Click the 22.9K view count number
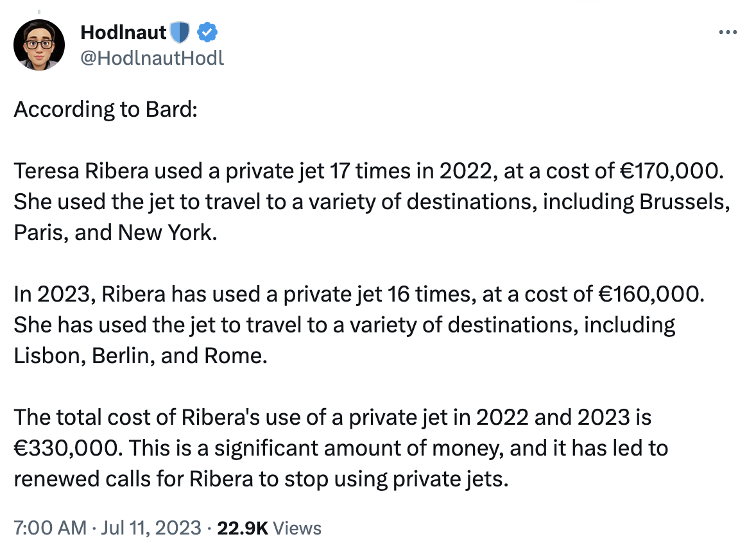 243,528
